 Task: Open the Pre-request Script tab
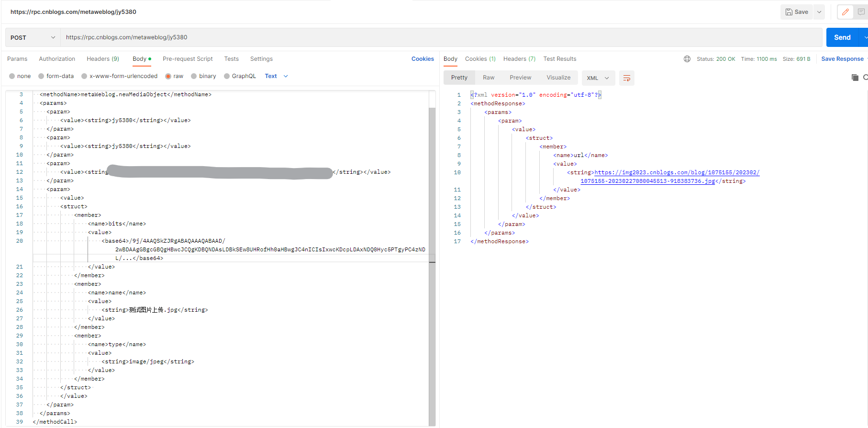click(188, 59)
